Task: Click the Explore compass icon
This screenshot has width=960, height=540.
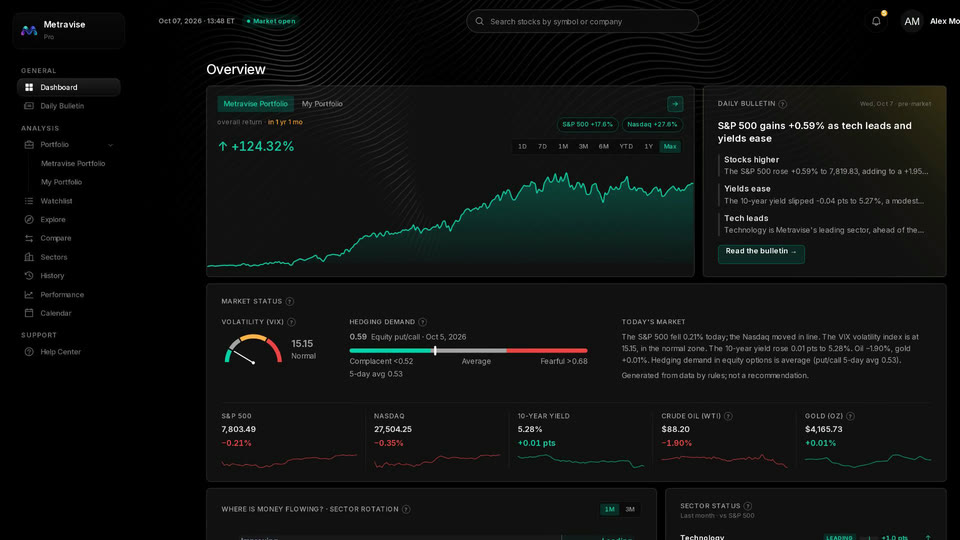Action: point(29,219)
